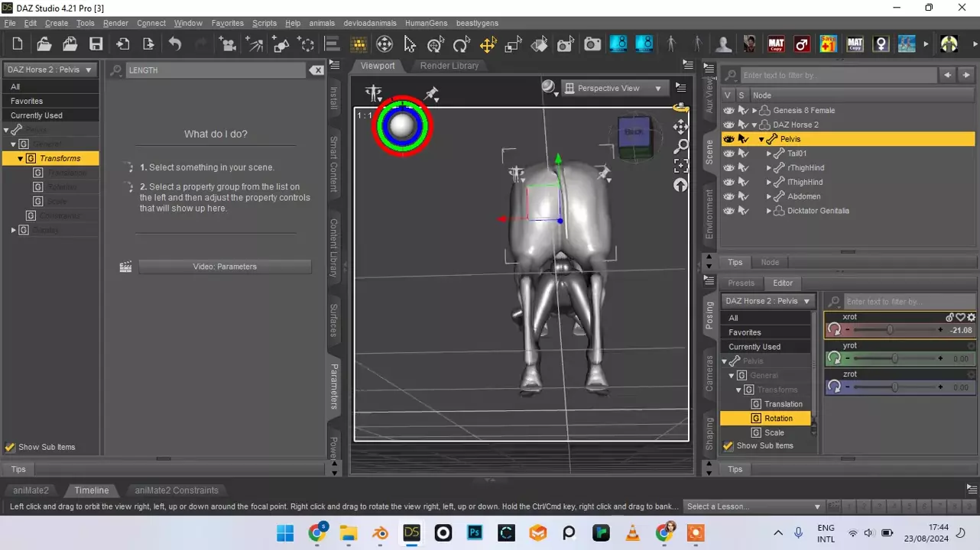Click the viewport Frame selection icon
The height and width of the screenshot is (550, 980).
pyautogui.click(x=680, y=166)
